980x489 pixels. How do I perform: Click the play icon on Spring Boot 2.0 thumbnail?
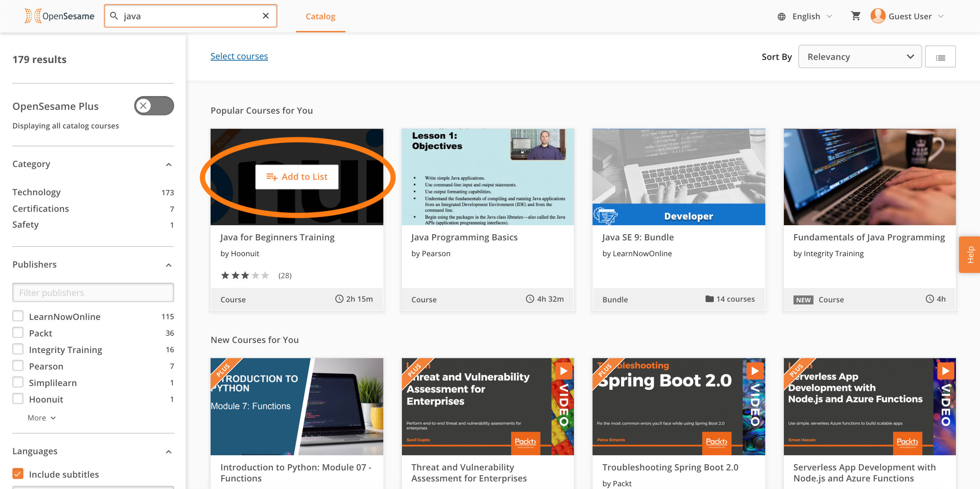755,371
